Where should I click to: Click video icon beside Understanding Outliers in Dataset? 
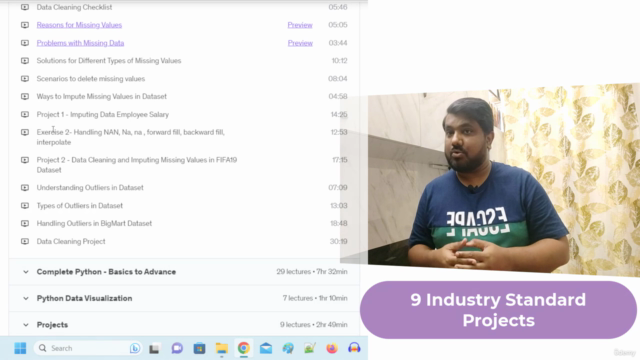click(x=25, y=188)
